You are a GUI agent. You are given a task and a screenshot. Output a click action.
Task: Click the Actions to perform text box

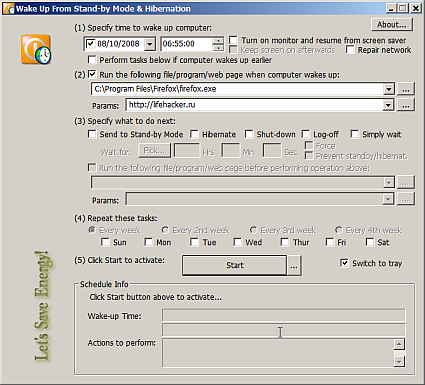(278, 353)
